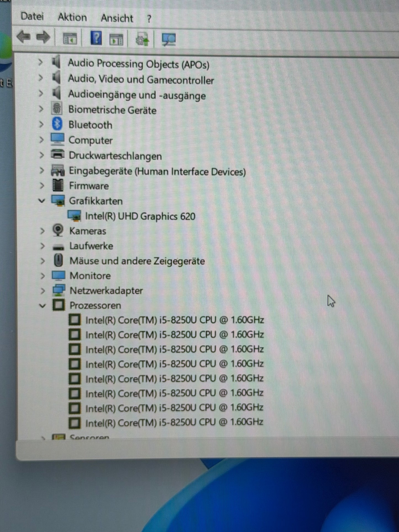
Task: Select the Druckwarteschlangen label
Action: [115, 156]
